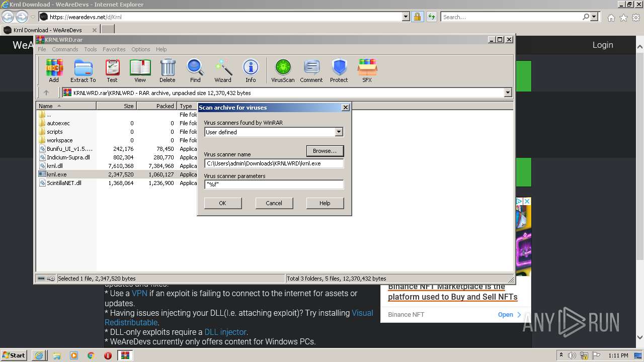Screen dimensions: 644x362
Task: Open Chrome from the taskbar
Action: [x=91, y=355]
